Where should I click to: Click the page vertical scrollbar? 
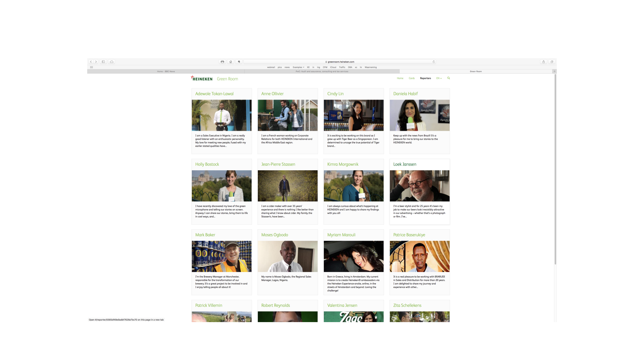click(555, 168)
